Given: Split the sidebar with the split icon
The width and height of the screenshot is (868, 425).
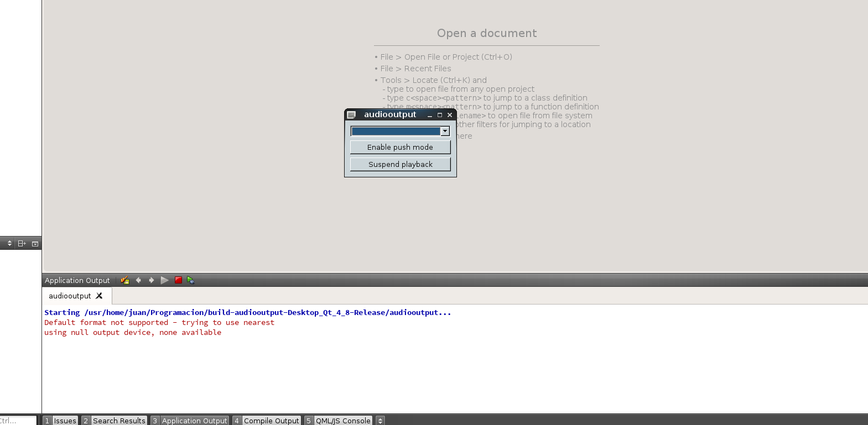Looking at the screenshot, I should click(22, 244).
